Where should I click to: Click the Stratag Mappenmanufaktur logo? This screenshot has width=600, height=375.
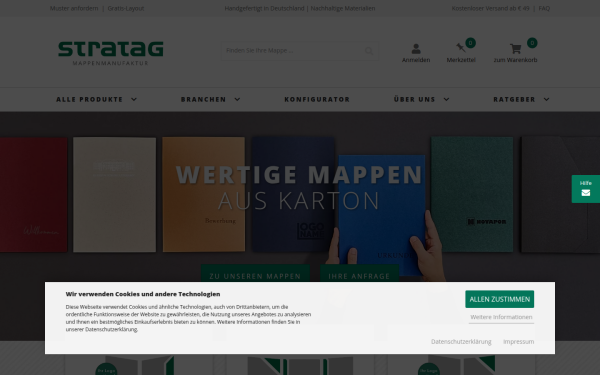111,54
